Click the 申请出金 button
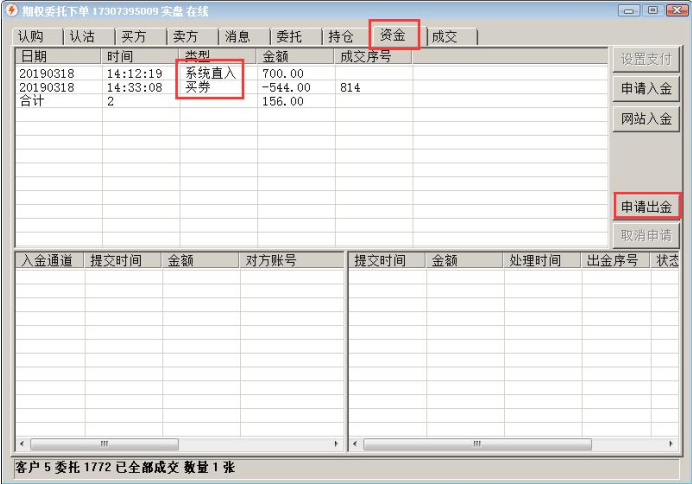692x484 pixels. [645, 207]
